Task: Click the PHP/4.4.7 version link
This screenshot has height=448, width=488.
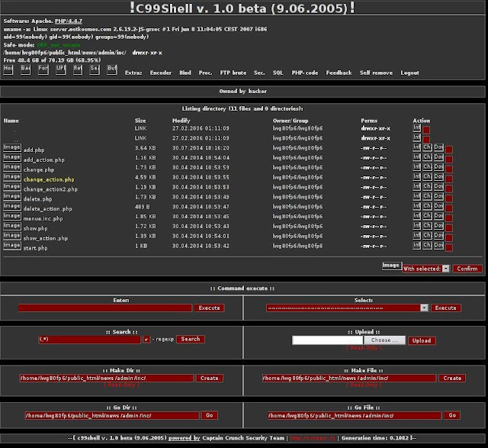Action: pos(69,21)
